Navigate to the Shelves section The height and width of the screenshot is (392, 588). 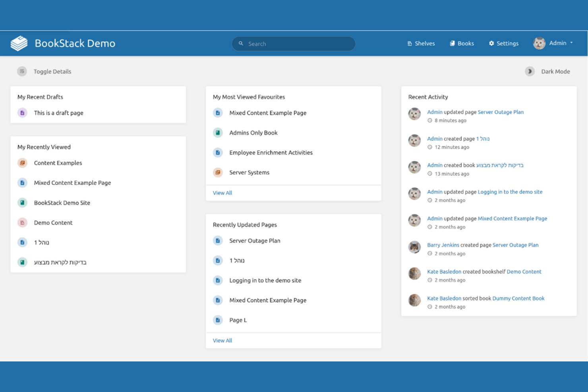click(421, 43)
